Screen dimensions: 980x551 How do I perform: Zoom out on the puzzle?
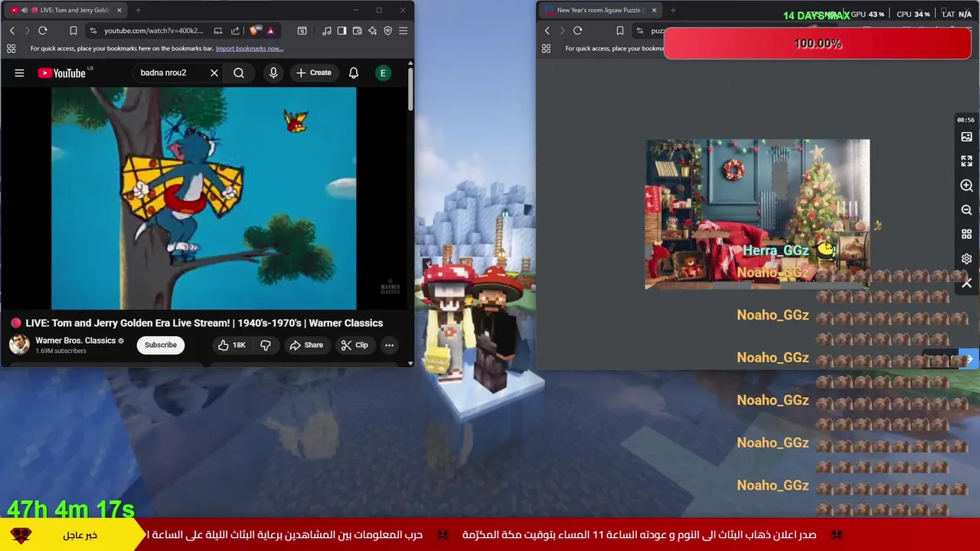[x=966, y=210]
